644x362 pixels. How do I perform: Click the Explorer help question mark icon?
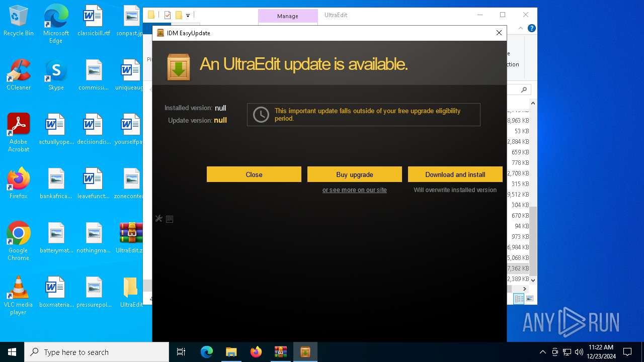click(x=531, y=28)
